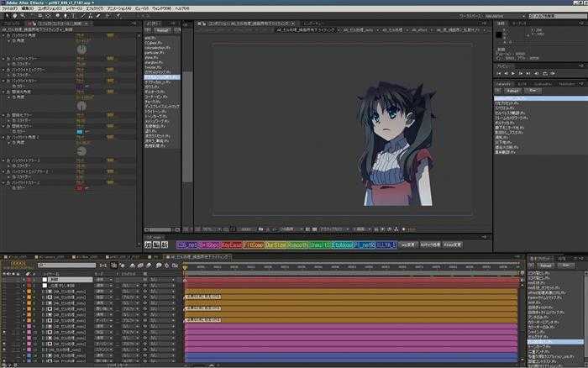Adjust the third angle dial in Effect Controls

81,151
